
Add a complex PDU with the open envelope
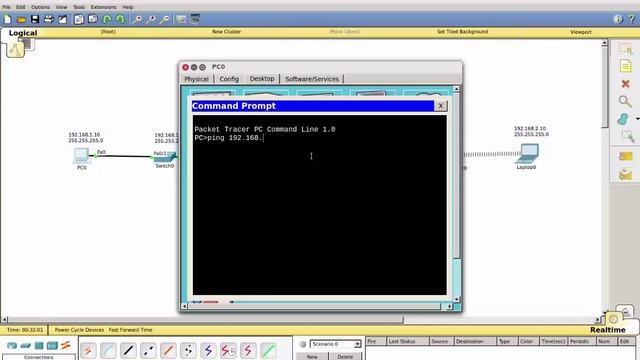coord(625,174)
